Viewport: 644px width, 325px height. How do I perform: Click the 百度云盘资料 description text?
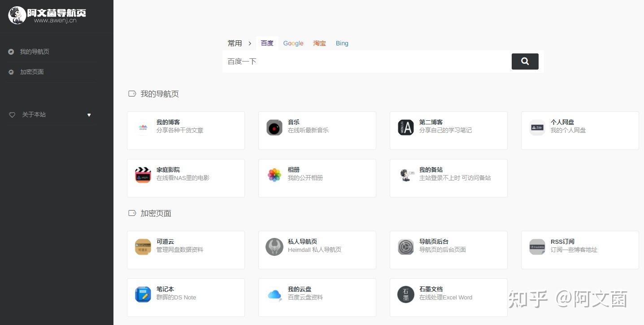[x=305, y=297]
